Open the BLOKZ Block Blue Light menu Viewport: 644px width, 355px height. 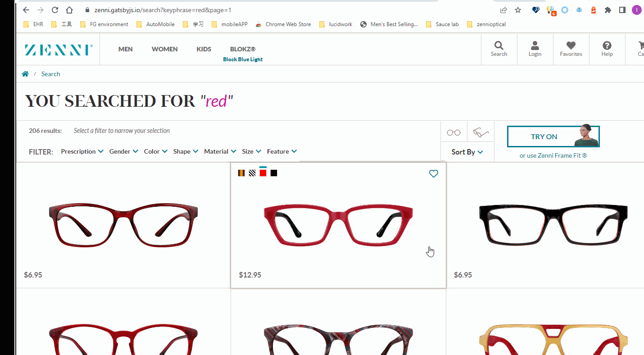243,53
